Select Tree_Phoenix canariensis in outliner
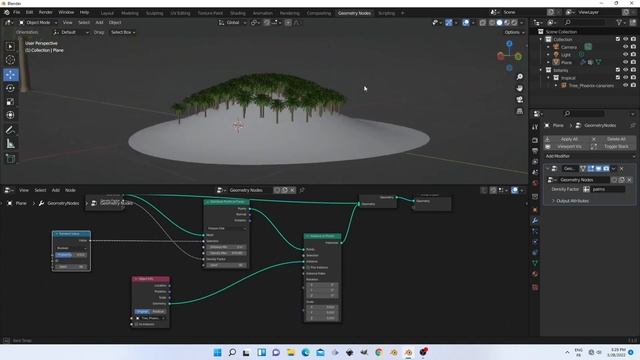Image resolution: width=640 pixels, height=360 pixels. [x=591, y=86]
